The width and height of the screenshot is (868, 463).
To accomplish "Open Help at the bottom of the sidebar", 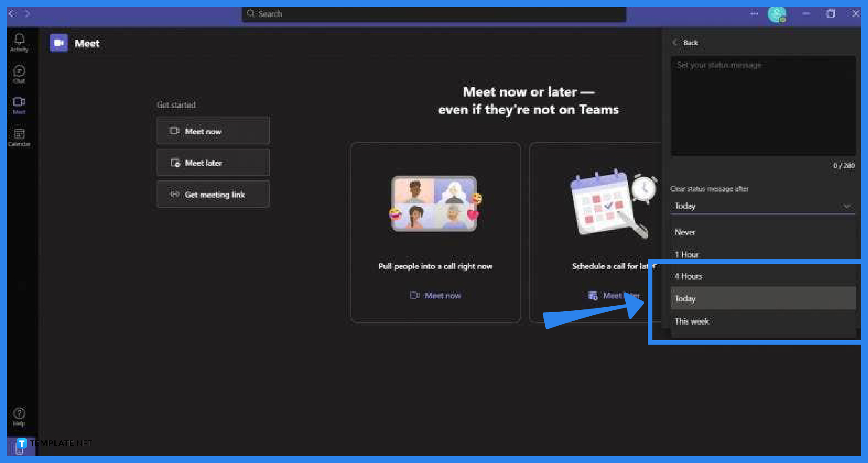I will point(19,416).
